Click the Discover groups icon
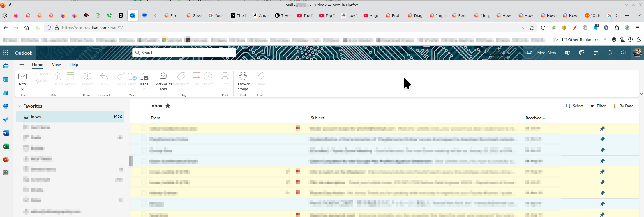Image resolution: width=644 pixels, height=217 pixels. (243, 76)
